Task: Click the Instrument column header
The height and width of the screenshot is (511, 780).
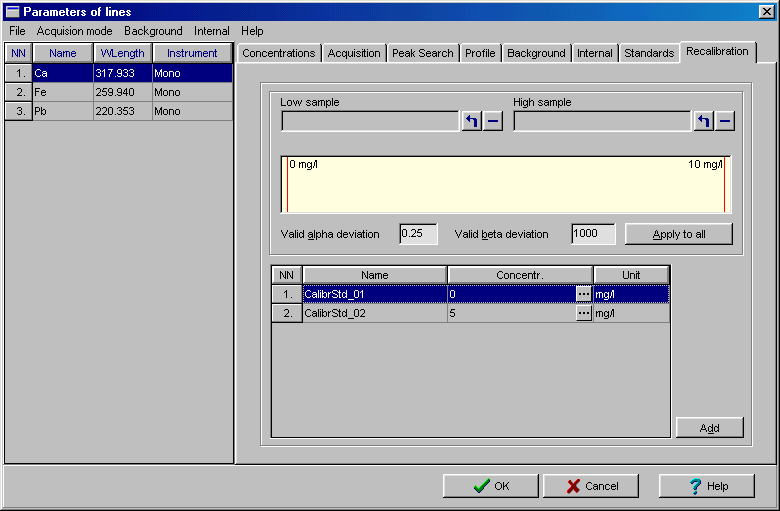Action: (x=192, y=53)
